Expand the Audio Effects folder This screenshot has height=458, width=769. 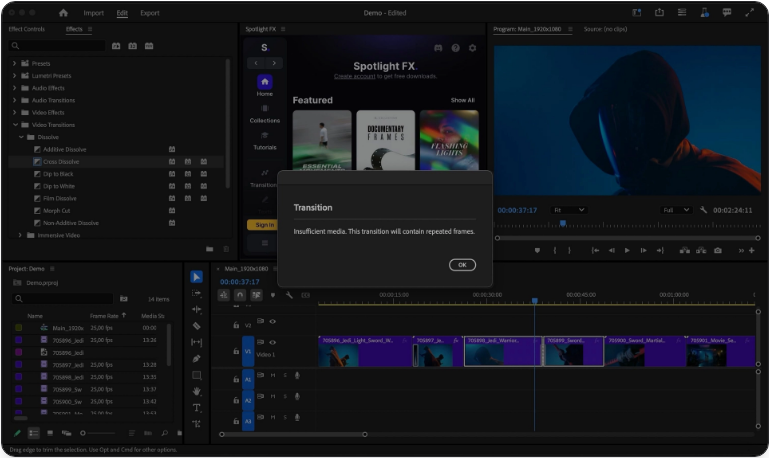coord(15,88)
